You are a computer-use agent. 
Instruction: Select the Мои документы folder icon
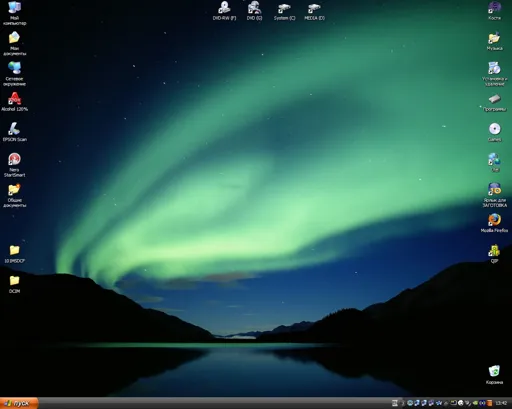click(x=14, y=44)
